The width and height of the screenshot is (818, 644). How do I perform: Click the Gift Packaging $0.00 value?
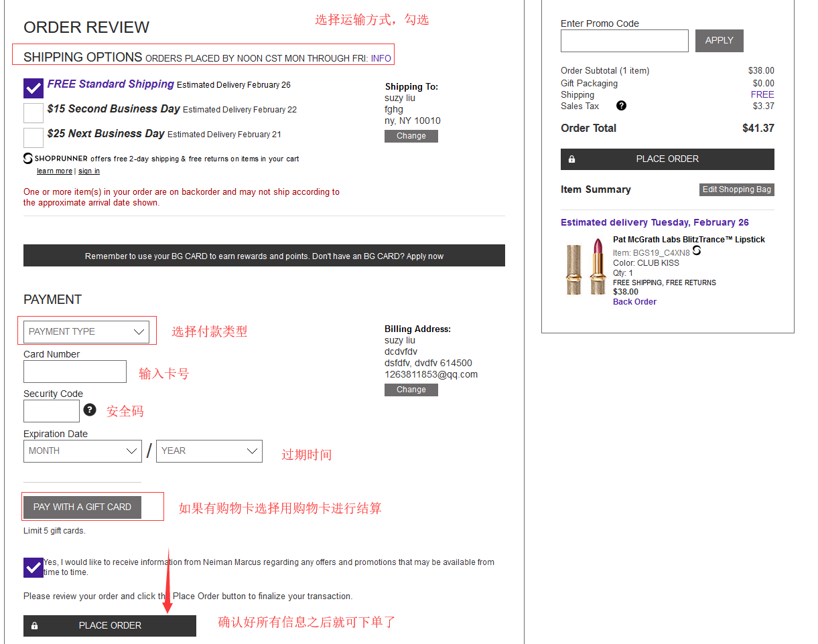coord(764,83)
